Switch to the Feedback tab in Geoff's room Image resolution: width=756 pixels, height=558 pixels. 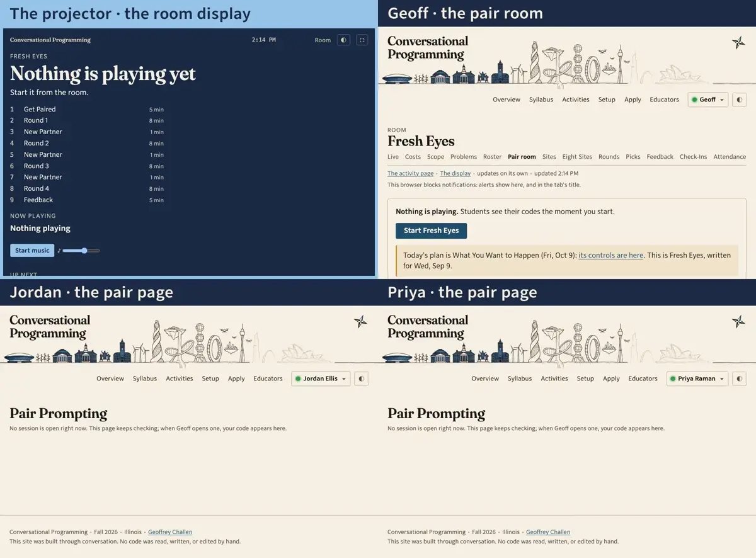[660, 157]
